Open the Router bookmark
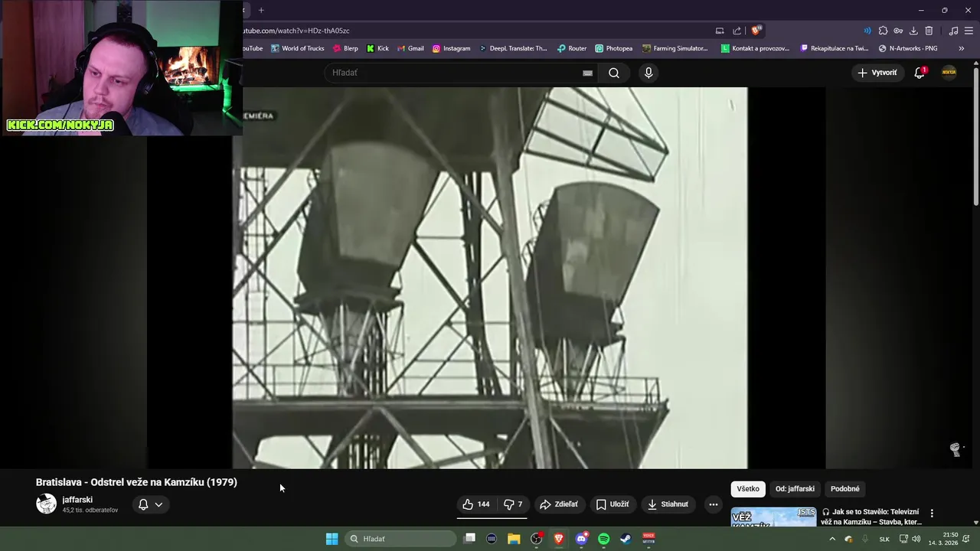This screenshot has height=551, width=980. tap(571, 48)
